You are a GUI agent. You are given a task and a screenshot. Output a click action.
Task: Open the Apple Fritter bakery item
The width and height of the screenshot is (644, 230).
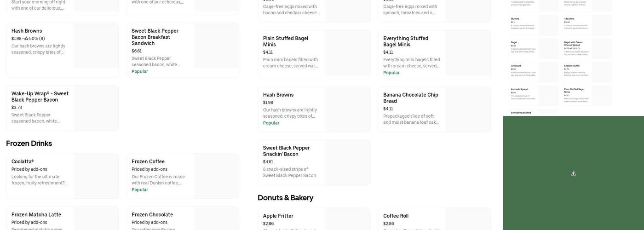278,216
